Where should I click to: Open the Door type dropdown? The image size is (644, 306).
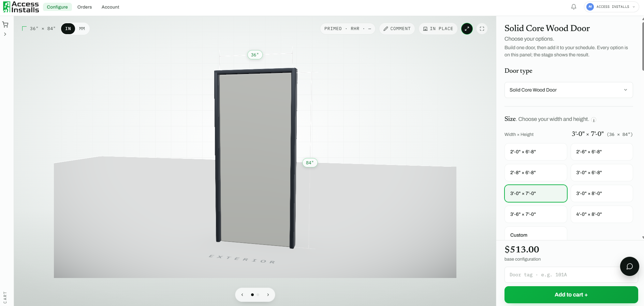(569, 90)
